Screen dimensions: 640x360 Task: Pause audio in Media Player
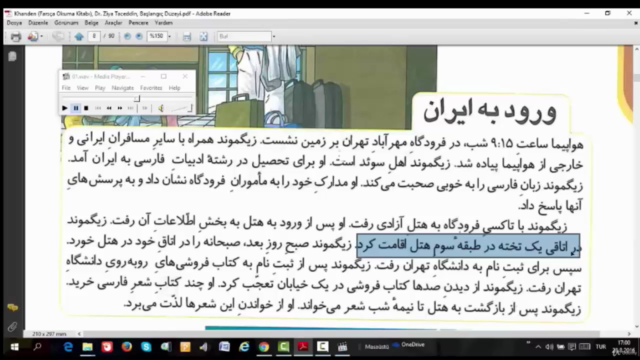76,108
